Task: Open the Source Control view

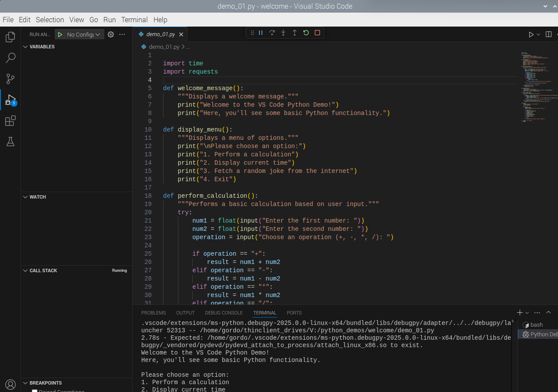Action: pyautogui.click(x=10, y=78)
